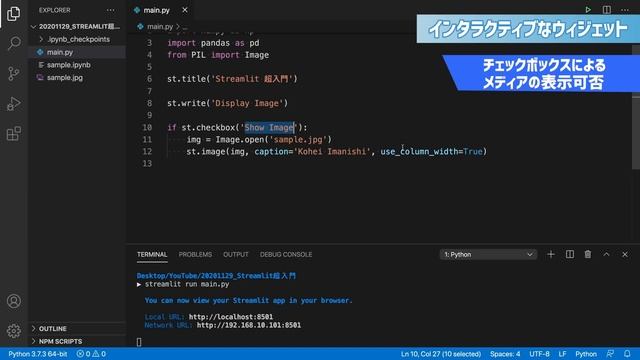Open the http://192.168.10.101:8501 network link
The image size is (640, 360).
(249, 325)
